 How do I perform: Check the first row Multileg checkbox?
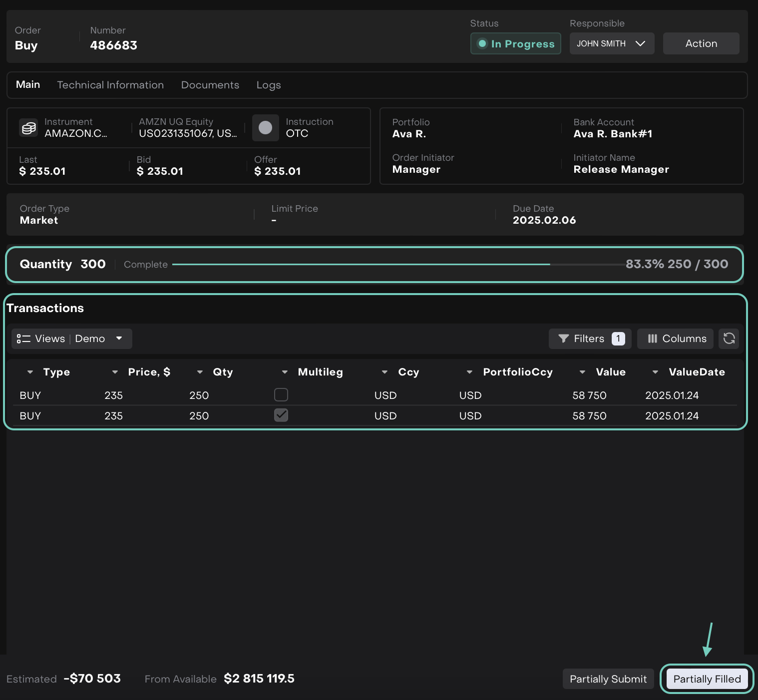click(x=281, y=395)
